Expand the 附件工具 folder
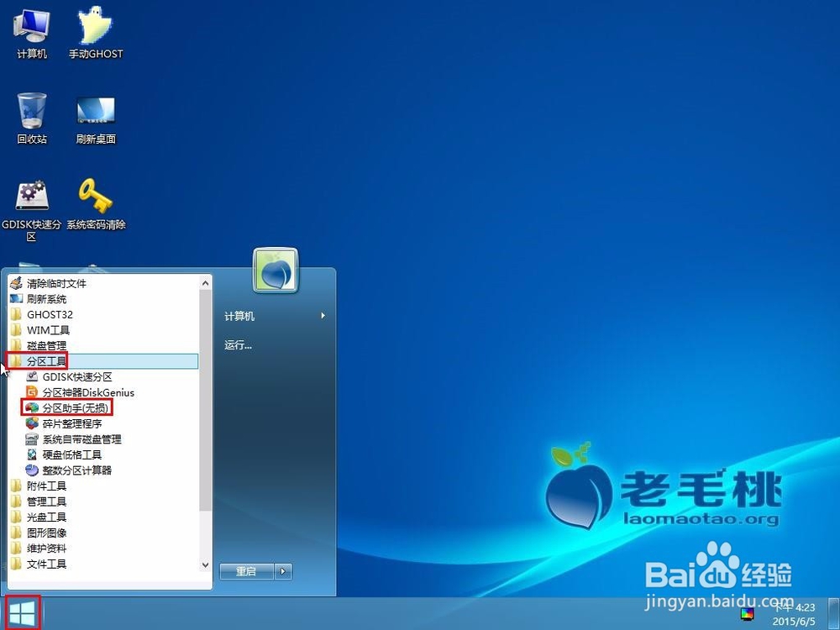The image size is (840, 630). point(46,486)
